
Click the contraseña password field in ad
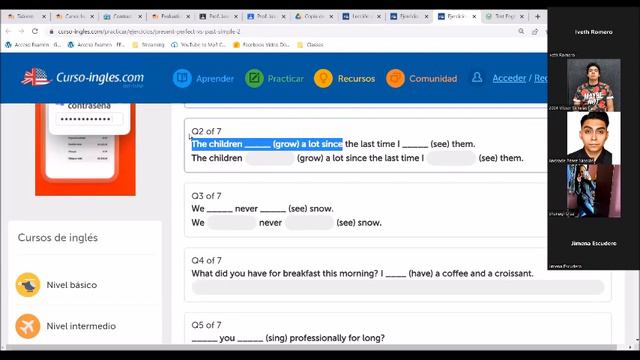[89, 119]
